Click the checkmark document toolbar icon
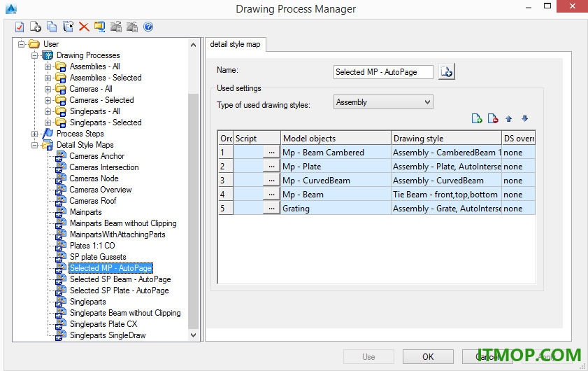This screenshot has width=588, height=371. tap(20, 27)
